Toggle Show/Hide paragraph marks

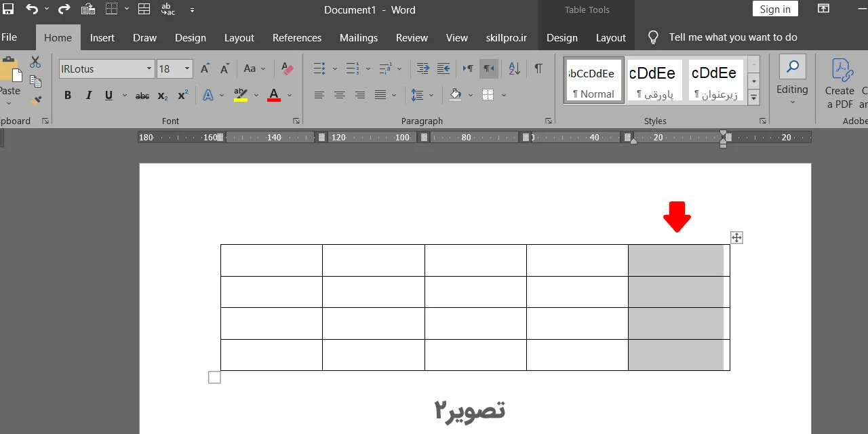pos(538,68)
